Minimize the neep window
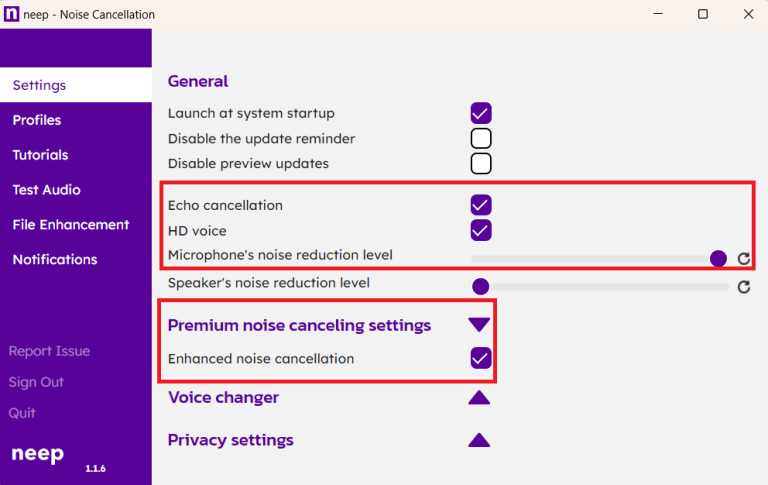This screenshot has height=485, width=768. point(657,14)
